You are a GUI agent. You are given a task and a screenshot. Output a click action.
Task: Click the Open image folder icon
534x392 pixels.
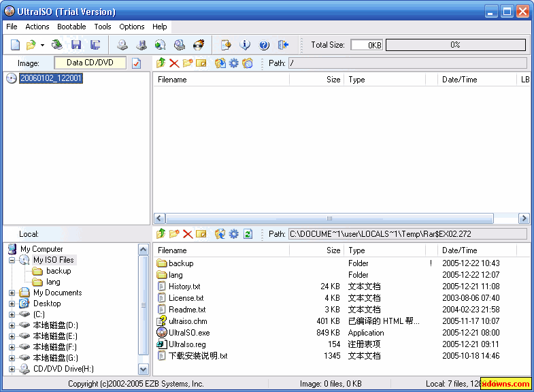pyautogui.click(x=31, y=45)
